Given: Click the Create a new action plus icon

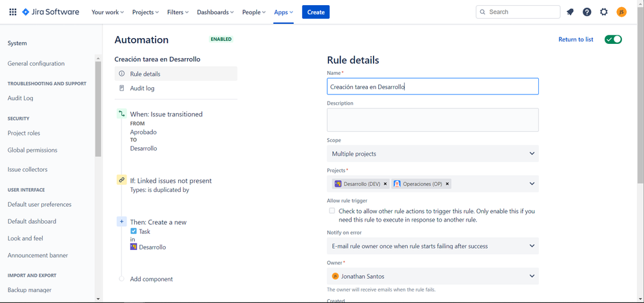Looking at the screenshot, I should [121, 222].
